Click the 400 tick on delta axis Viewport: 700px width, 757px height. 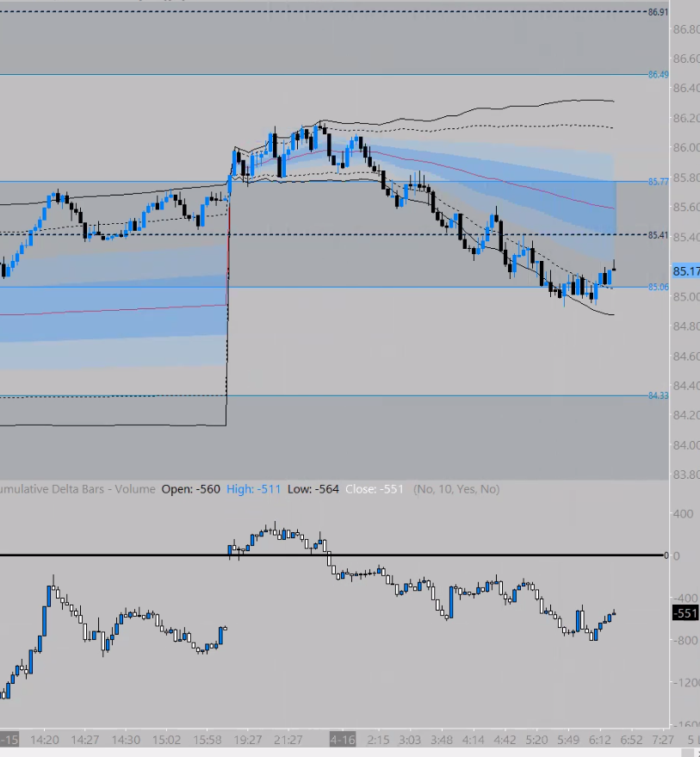(683, 513)
